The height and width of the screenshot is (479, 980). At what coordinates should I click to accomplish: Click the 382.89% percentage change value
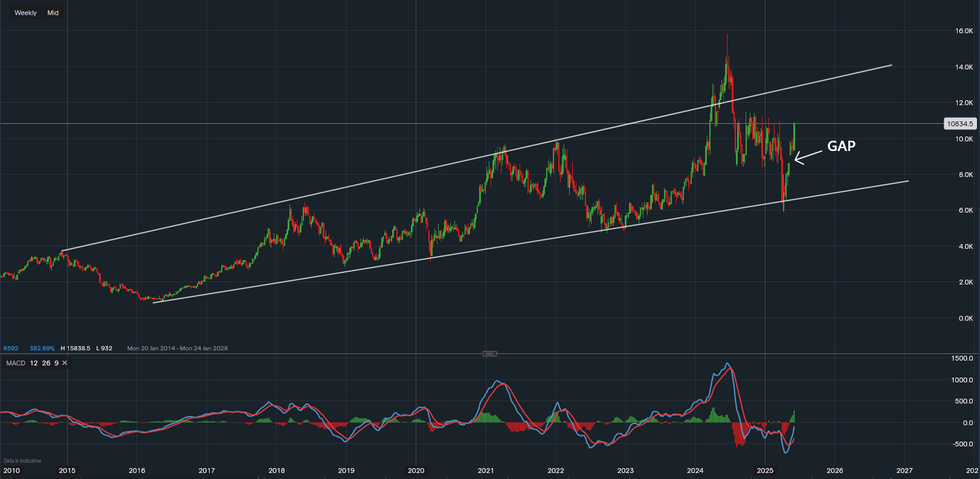point(42,349)
